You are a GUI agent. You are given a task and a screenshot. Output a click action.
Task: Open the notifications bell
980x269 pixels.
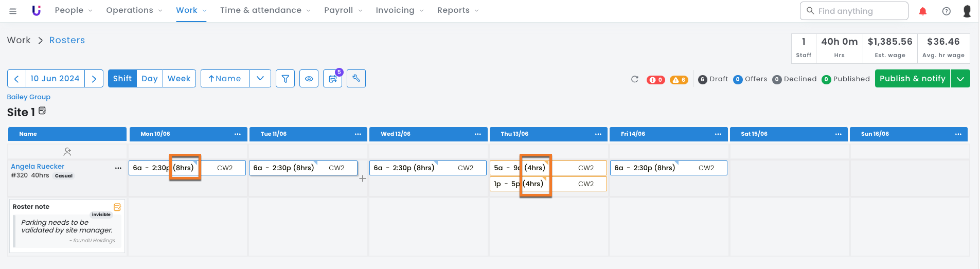pyautogui.click(x=922, y=11)
